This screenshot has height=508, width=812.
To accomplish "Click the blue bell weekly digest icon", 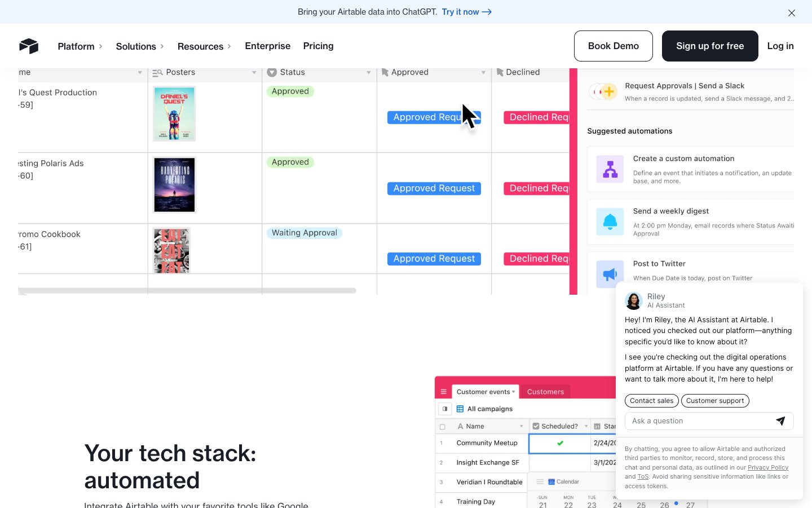I will 610,222.
